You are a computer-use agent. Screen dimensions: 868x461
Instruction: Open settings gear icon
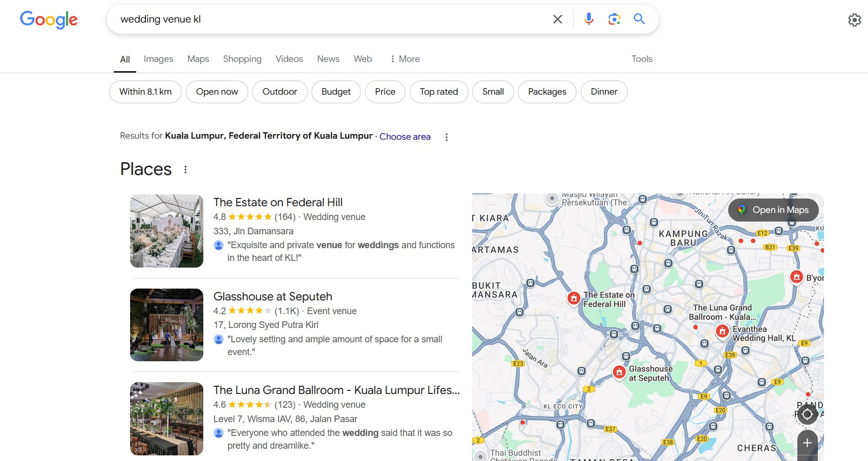pos(854,20)
